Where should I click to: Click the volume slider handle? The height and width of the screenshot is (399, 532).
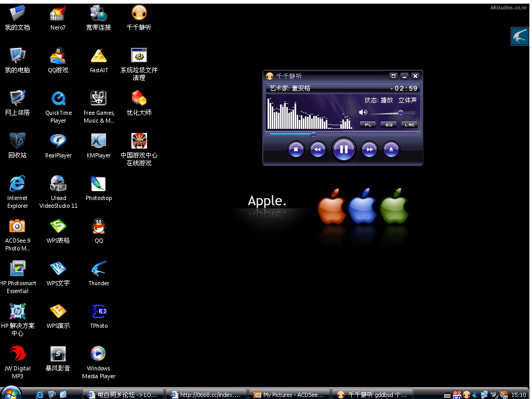tap(401, 112)
